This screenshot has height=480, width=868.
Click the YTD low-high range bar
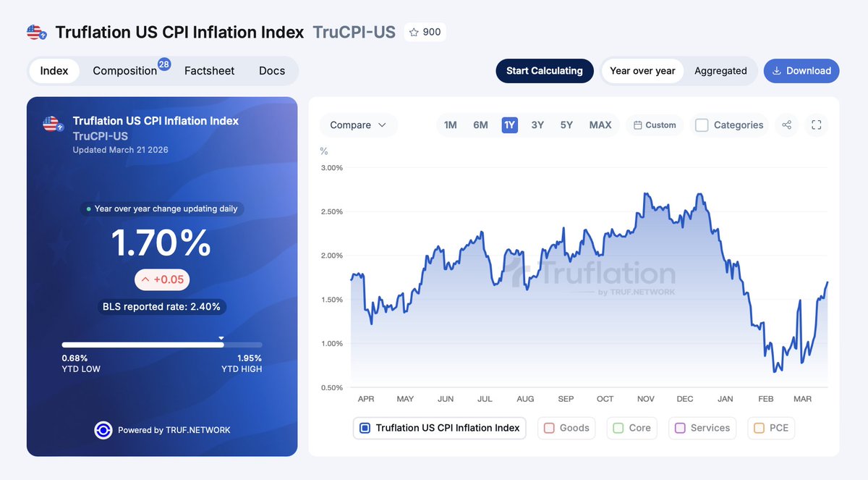(x=162, y=345)
